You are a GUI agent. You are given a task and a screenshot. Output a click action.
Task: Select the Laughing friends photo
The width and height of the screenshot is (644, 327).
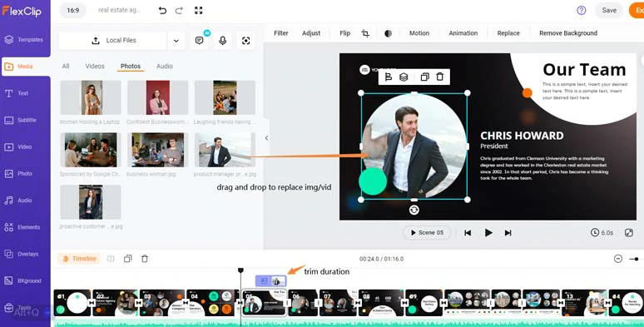pos(225,98)
